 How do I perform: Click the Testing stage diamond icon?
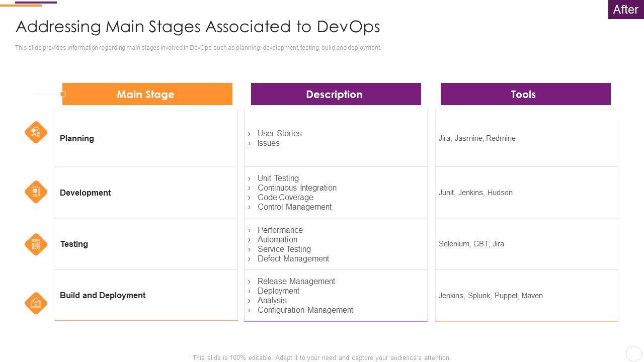(x=36, y=244)
